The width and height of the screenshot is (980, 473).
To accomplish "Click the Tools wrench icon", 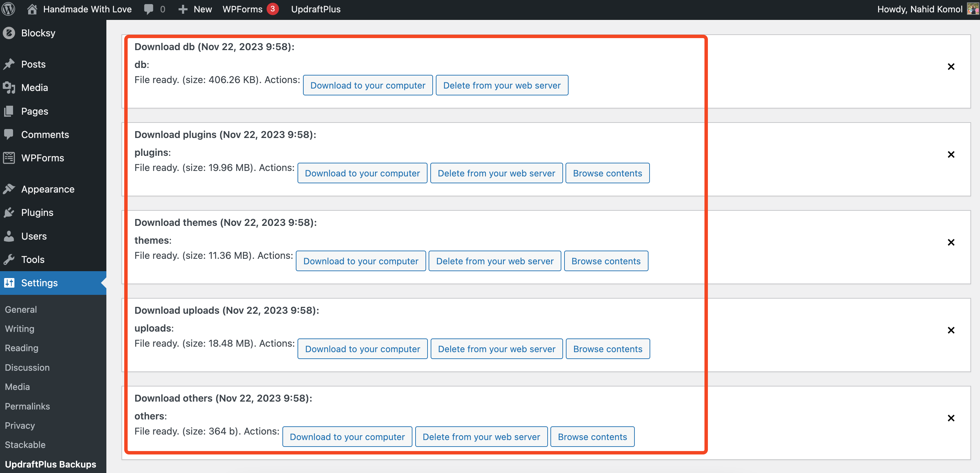I will pyautogui.click(x=9, y=259).
